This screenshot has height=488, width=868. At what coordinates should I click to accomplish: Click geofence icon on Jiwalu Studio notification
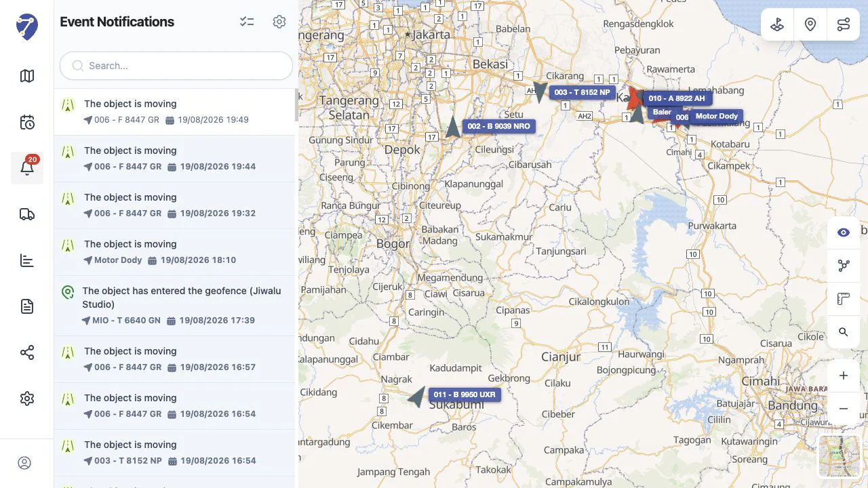[x=67, y=292]
